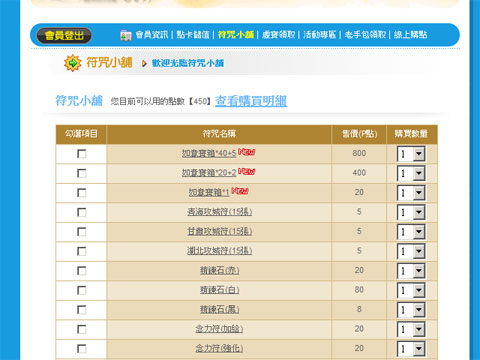Check the 甘肅攻城符(15張) row box
This screenshot has height=360, width=480.
(81, 232)
